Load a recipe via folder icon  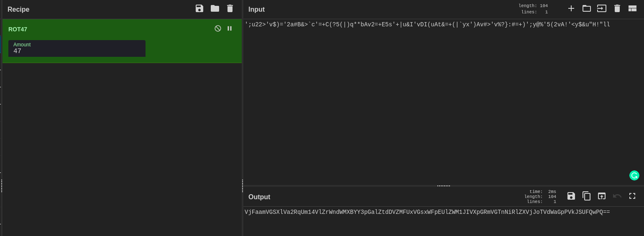tap(215, 8)
